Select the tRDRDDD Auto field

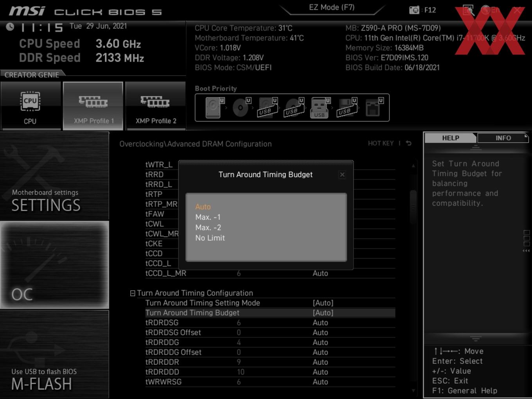coord(320,372)
